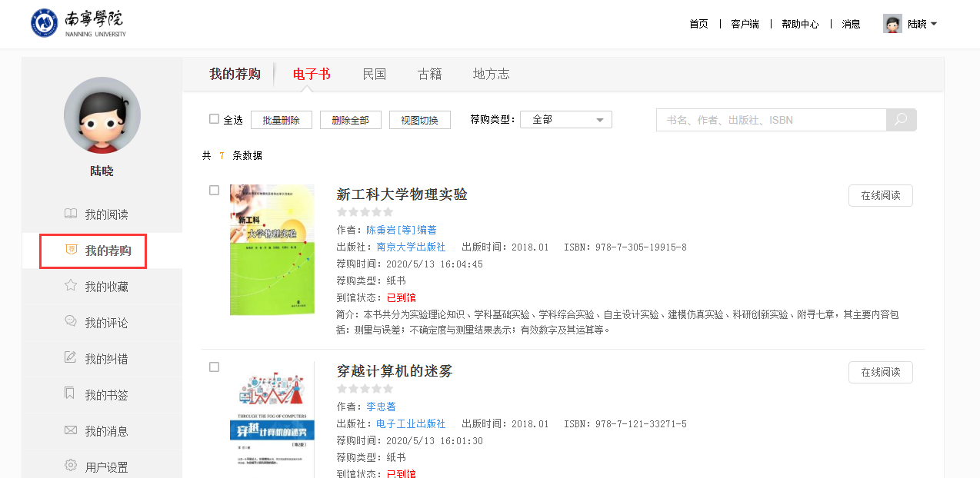Viewport: 980px width, 478px height.
Task: Tick the 全选 select-all checkbox
Action: 215,119
